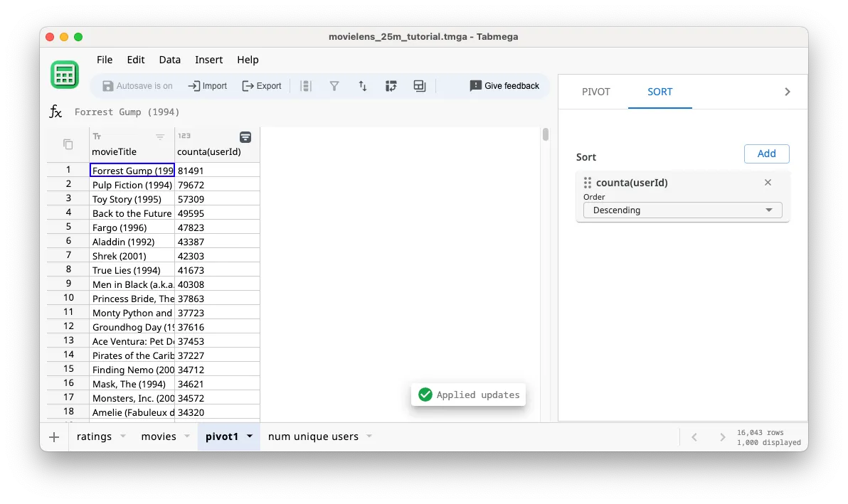The image size is (848, 504).
Task: Open the pivot1 sheet tab dropdown
Action: [248, 437]
